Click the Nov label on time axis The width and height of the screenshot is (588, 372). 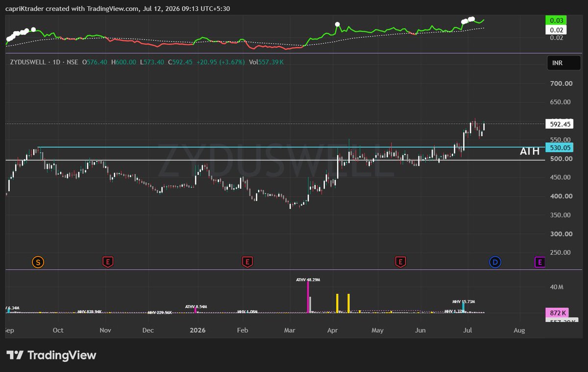pyautogui.click(x=106, y=330)
